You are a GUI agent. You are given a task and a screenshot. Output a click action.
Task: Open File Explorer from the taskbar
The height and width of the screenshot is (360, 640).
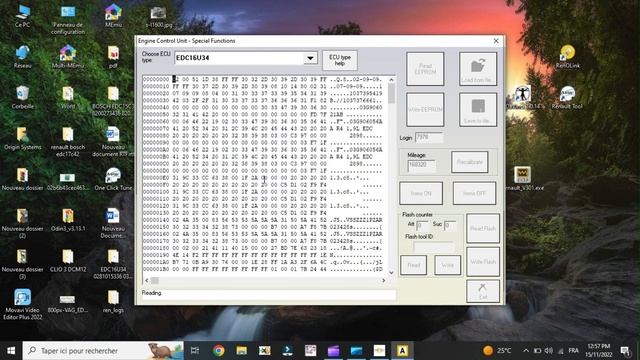(242, 351)
